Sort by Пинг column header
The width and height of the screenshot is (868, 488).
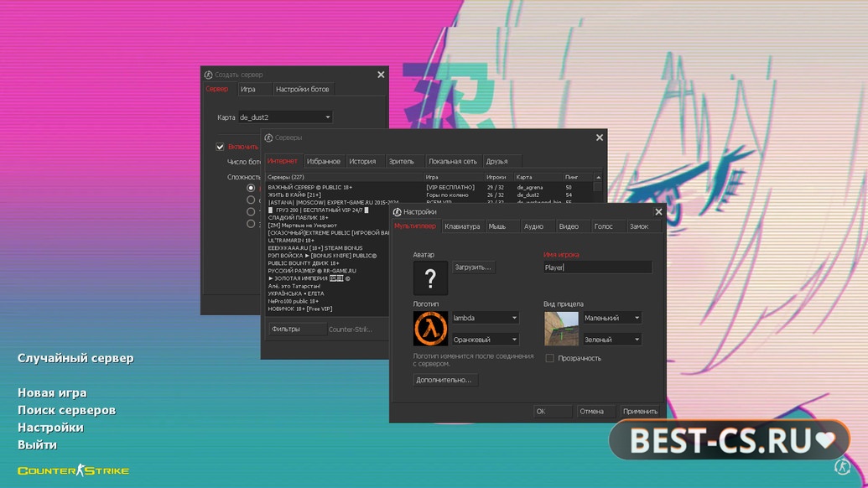[x=578, y=177]
